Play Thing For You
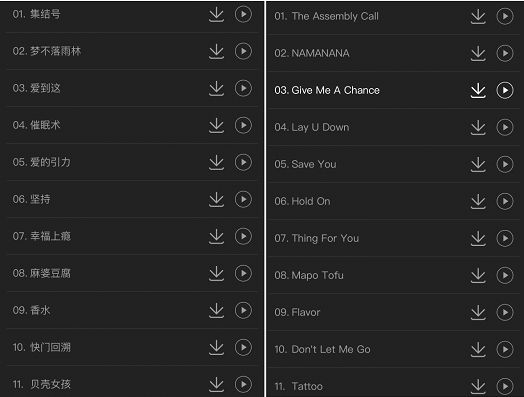The width and height of the screenshot is (524, 397). pyautogui.click(x=505, y=238)
